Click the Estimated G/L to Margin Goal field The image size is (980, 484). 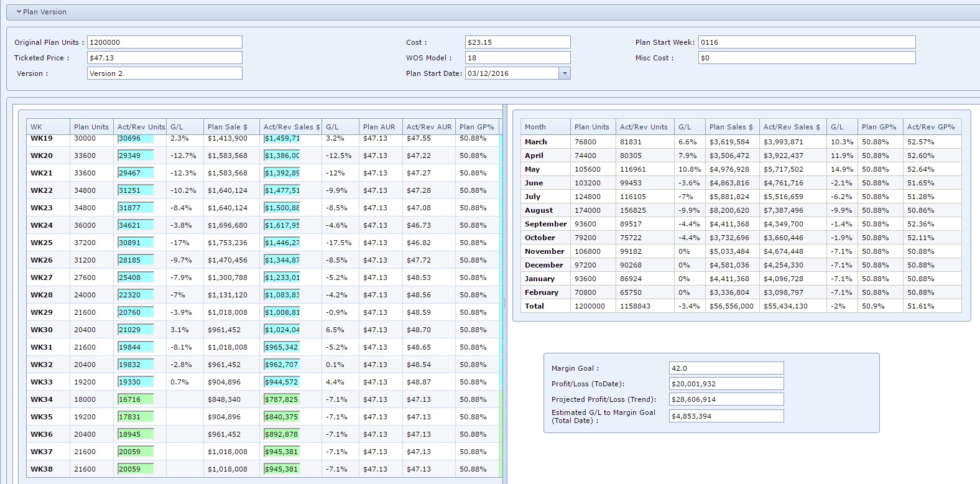pos(726,416)
